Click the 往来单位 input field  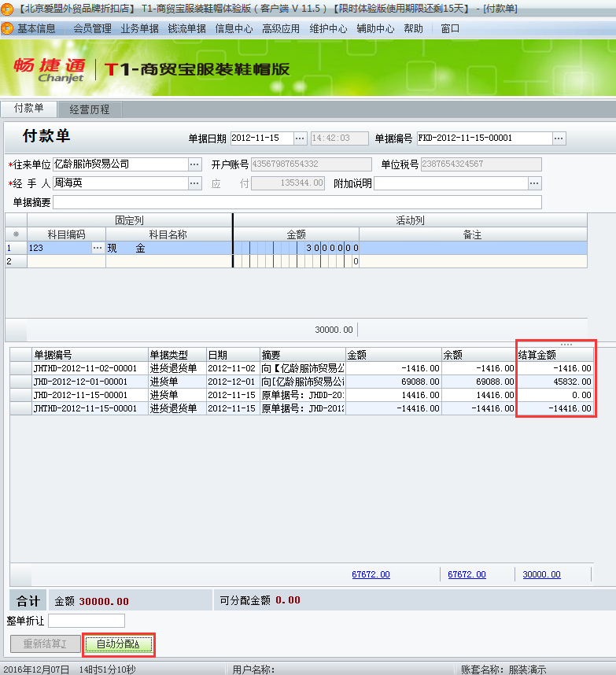pos(120,164)
